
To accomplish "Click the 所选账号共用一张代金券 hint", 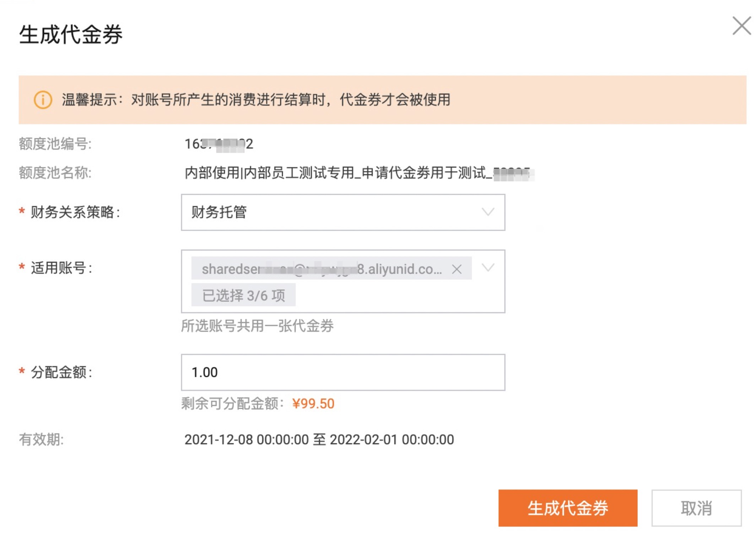I will click(x=257, y=326).
